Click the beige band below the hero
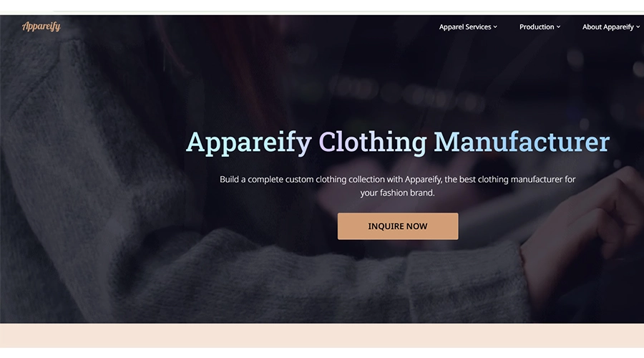The image size is (644, 358). 322,335
